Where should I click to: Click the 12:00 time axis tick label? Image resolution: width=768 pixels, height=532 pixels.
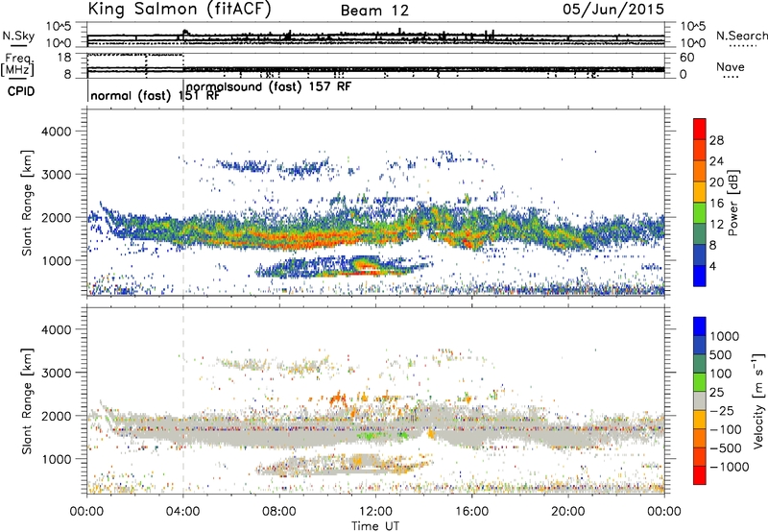[x=375, y=512]
